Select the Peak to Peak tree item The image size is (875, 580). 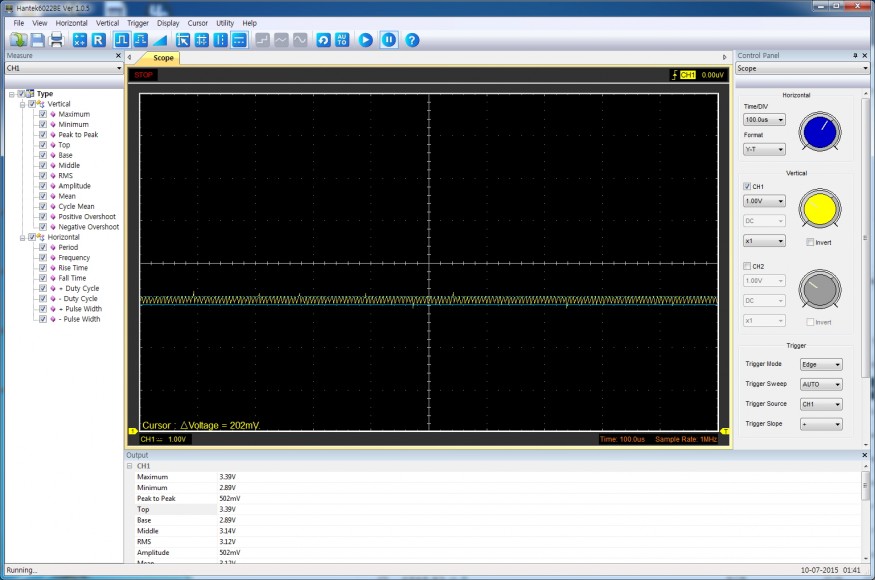coord(78,135)
